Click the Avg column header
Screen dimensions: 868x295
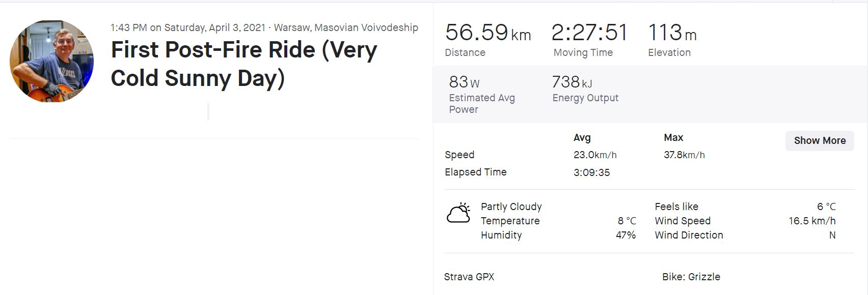coord(582,138)
